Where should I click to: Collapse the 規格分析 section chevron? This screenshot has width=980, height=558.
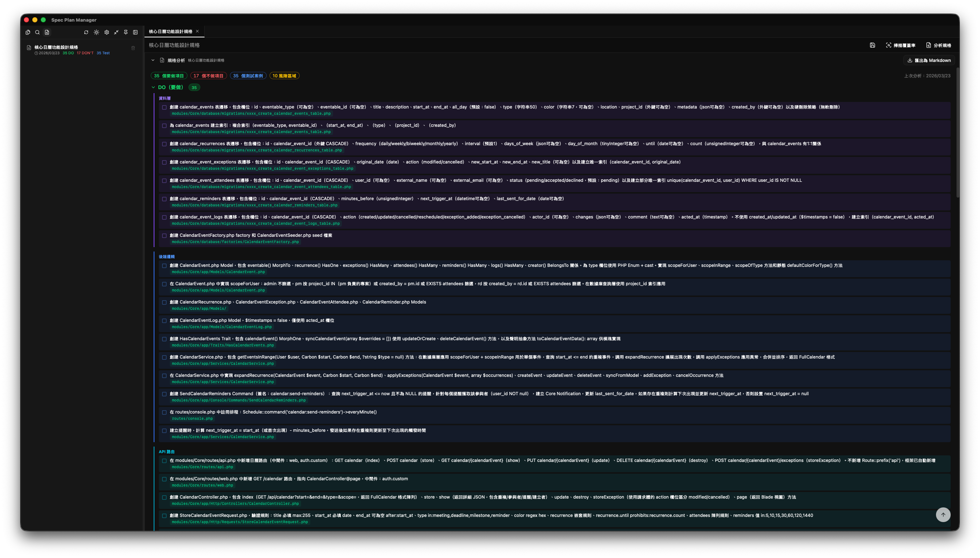[x=153, y=60]
